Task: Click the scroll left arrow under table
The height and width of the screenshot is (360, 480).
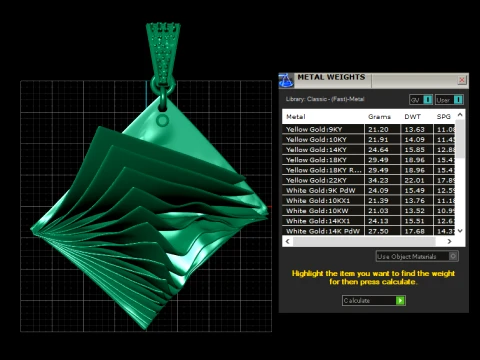Action: [x=288, y=241]
